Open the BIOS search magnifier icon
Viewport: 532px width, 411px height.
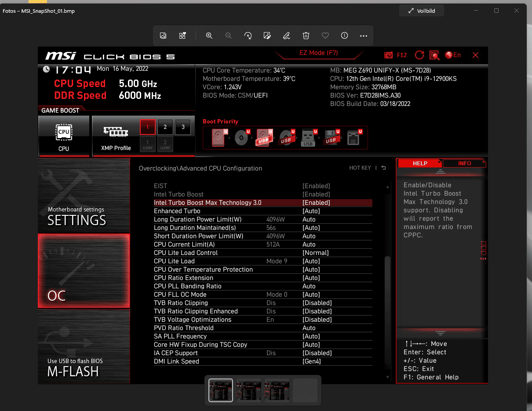pyautogui.click(x=434, y=55)
